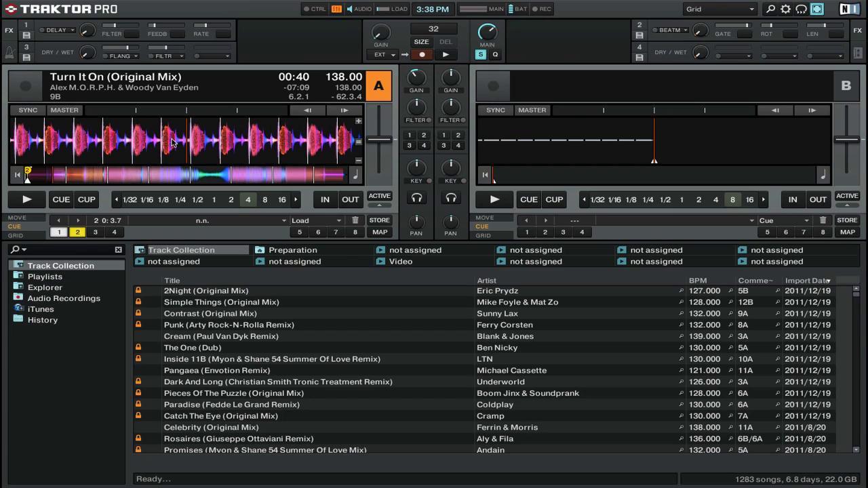This screenshot has height=488, width=868.
Task: Enable headphone cue for deck B
Action: [x=451, y=198]
